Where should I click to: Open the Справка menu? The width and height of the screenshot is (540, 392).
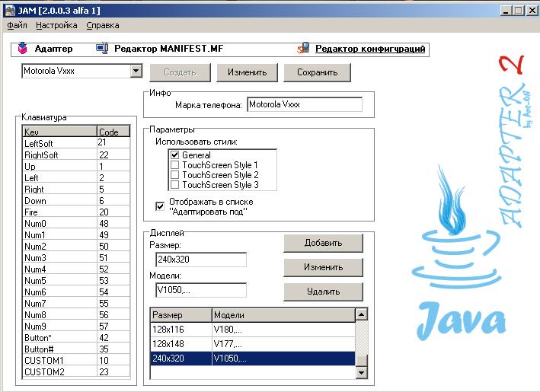pyautogui.click(x=103, y=25)
